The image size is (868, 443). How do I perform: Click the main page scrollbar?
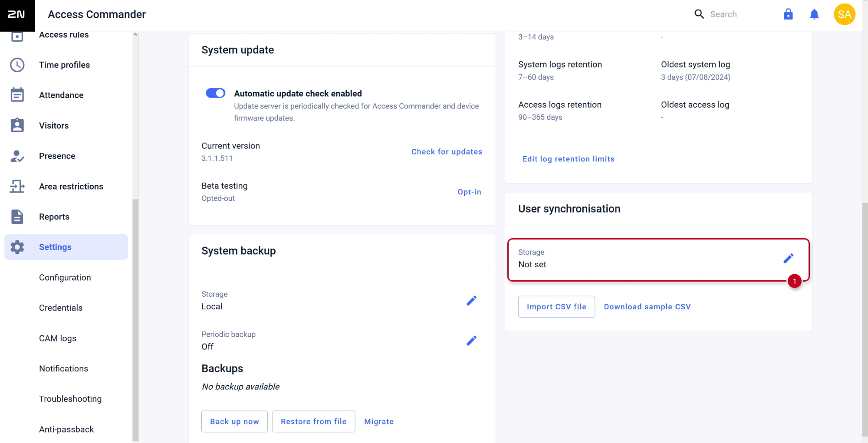pyautogui.click(x=865, y=319)
